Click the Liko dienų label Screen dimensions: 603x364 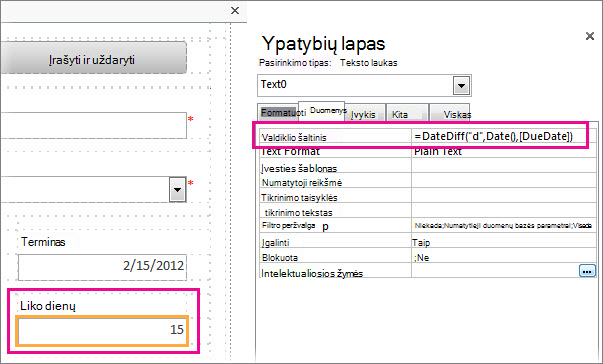[x=48, y=306]
